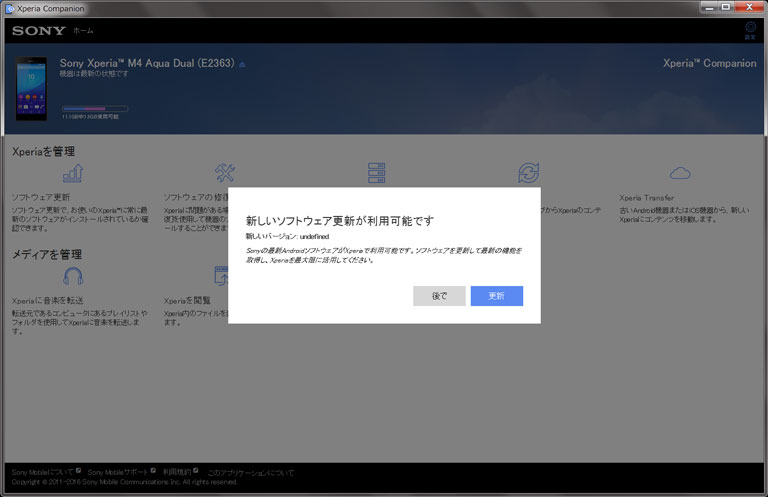Open the このアプリケーションについて link
The height and width of the screenshot is (497, 768).
(251, 473)
